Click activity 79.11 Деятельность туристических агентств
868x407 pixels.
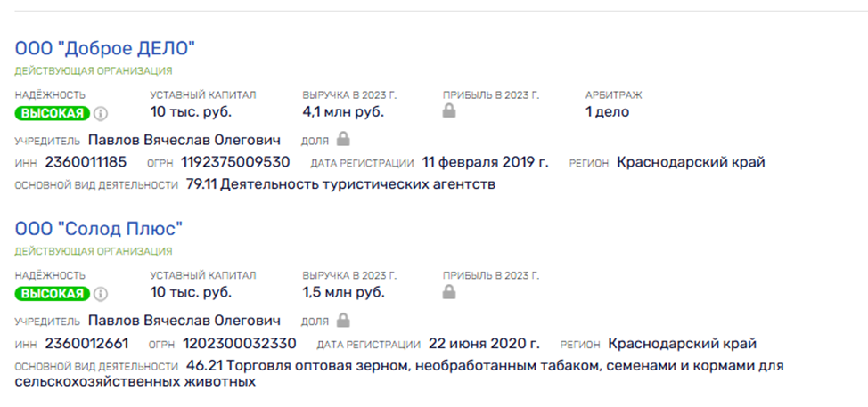point(341,184)
